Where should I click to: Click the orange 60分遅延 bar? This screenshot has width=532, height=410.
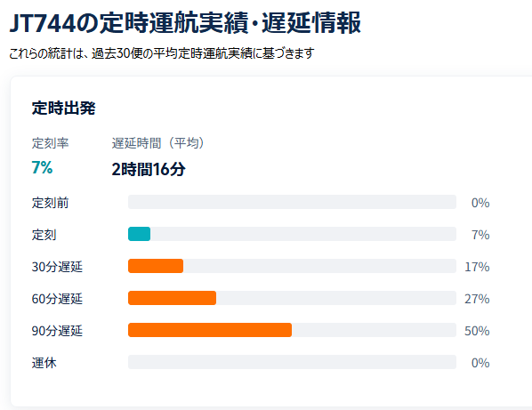click(172, 298)
